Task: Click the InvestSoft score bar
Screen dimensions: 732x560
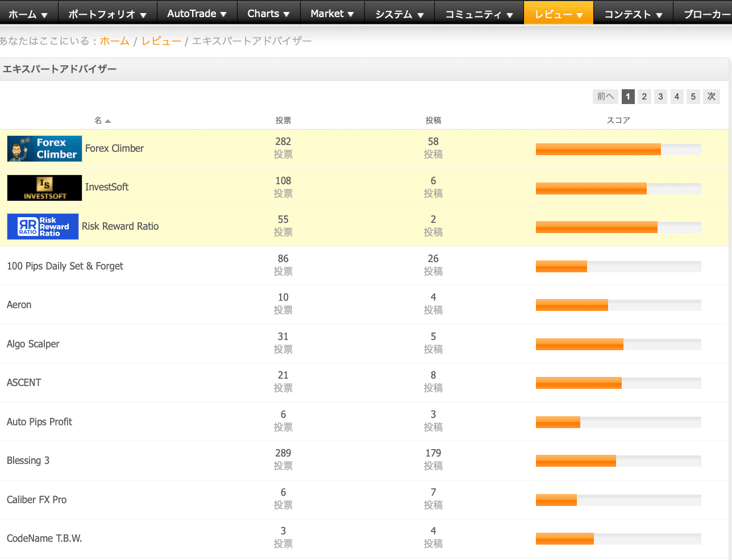Action: pyautogui.click(x=618, y=188)
